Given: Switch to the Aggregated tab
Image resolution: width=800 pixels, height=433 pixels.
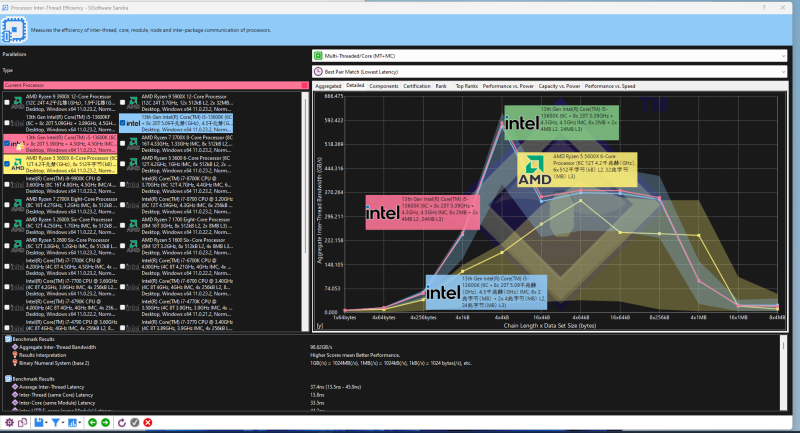Looking at the screenshot, I should (x=328, y=86).
